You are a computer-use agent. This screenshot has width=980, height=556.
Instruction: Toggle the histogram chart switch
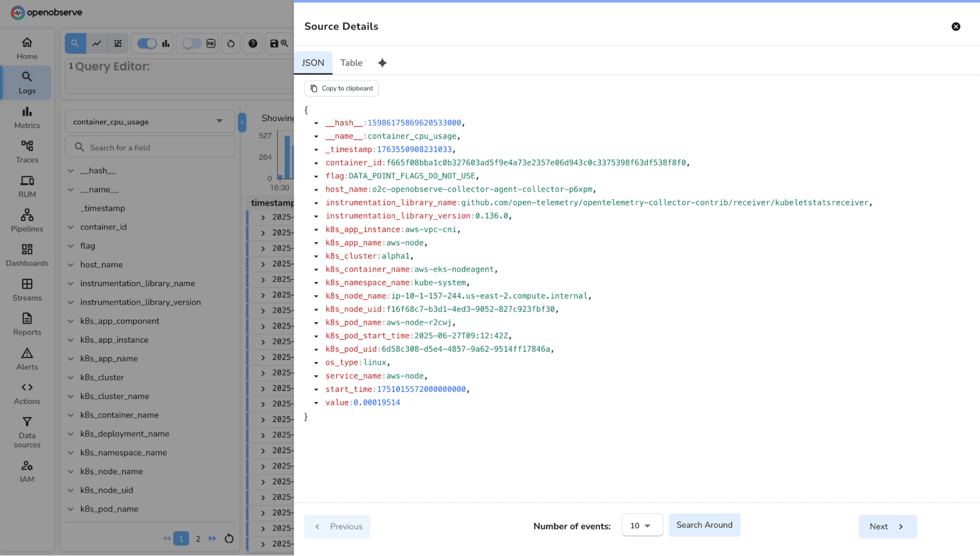tap(147, 43)
